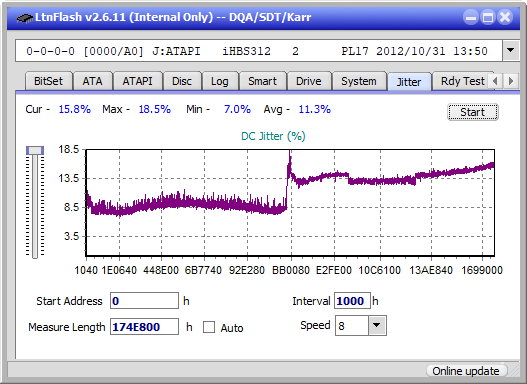Focus the Interval input field
Viewport: 527px width, 384px height.
pyautogui.click(x=352, y=301)
